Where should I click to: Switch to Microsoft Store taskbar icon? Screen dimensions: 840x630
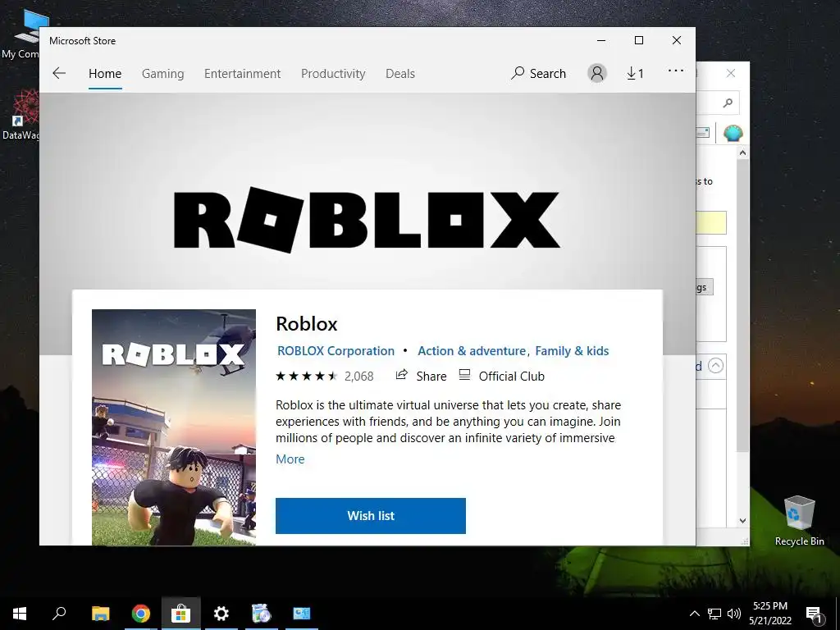[181, 614]
